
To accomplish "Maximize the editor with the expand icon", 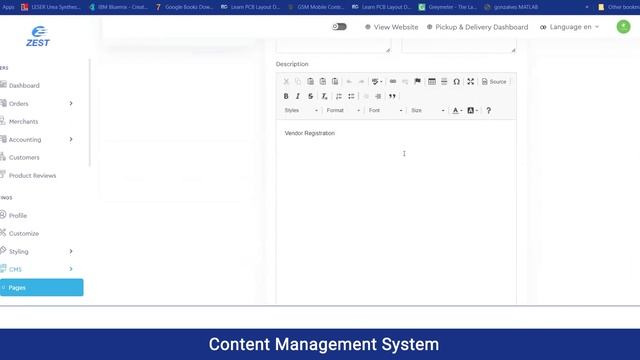I will pos(471,82).
